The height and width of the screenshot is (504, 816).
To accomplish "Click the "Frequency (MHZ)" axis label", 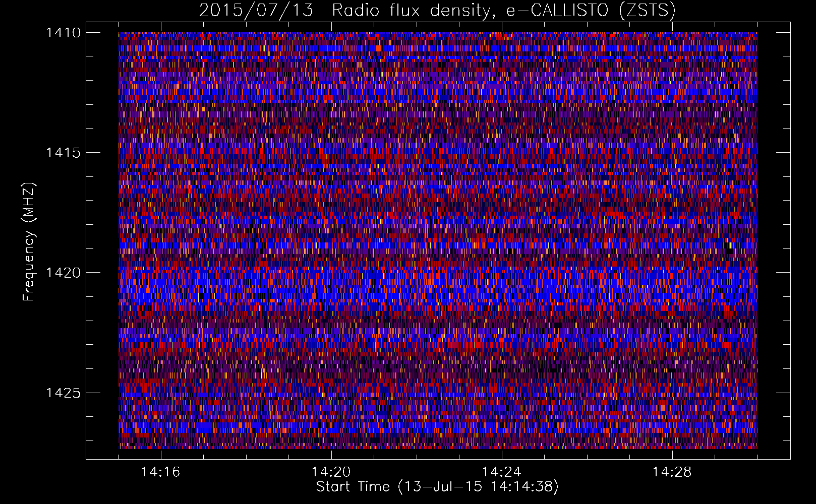I will [29, 242].
